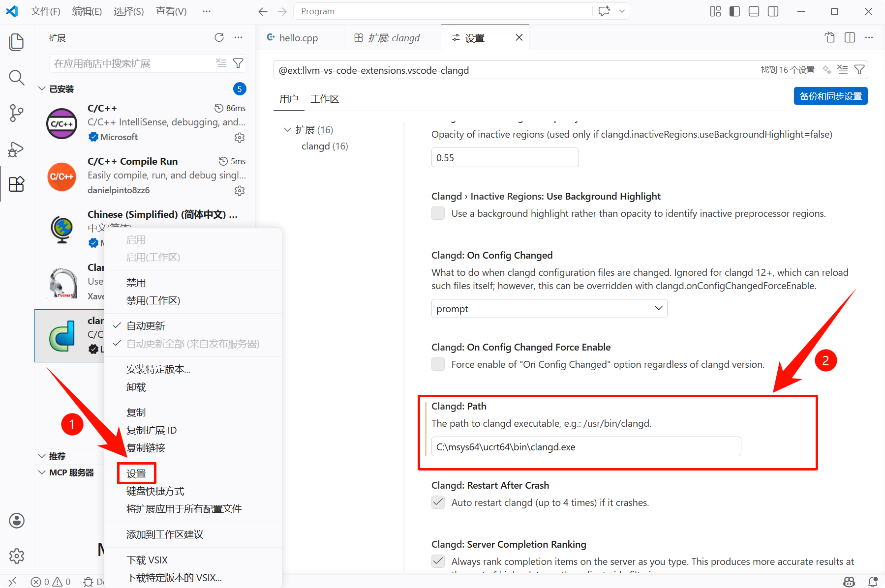The height and width of the screenshot is (588, 885).
Task: Switch to the 扩展: clangd tab
Action: 393,38
